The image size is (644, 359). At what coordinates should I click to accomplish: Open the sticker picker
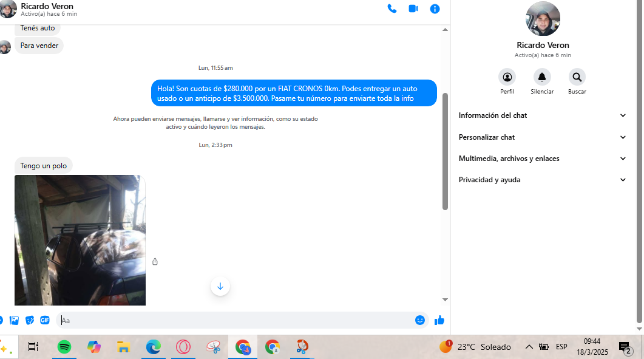(x=30, y=320)
